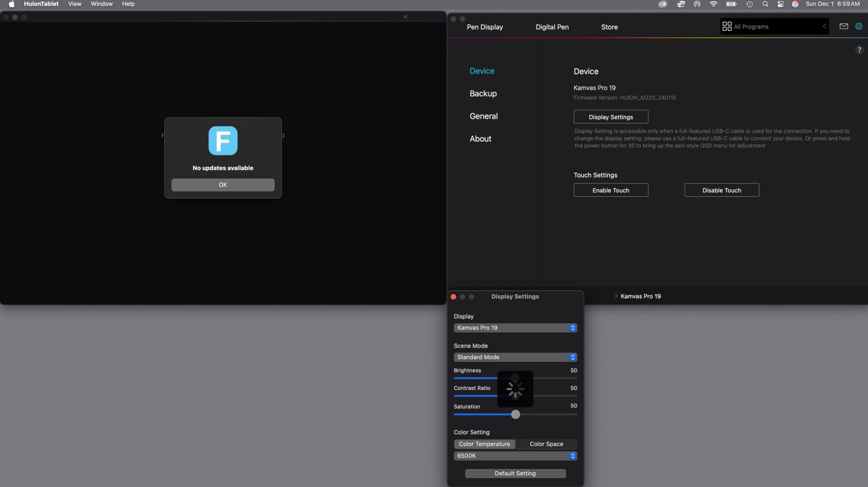Click the Display Settings button

tap(611, 117)
